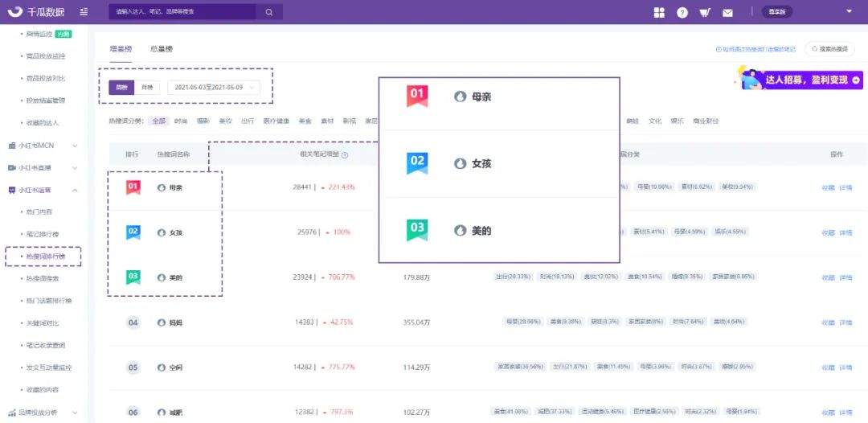Screen dimensions: 868x423
Task: Click the 达人招募 盈利变现 banner
Action: (x=803, y=79)
